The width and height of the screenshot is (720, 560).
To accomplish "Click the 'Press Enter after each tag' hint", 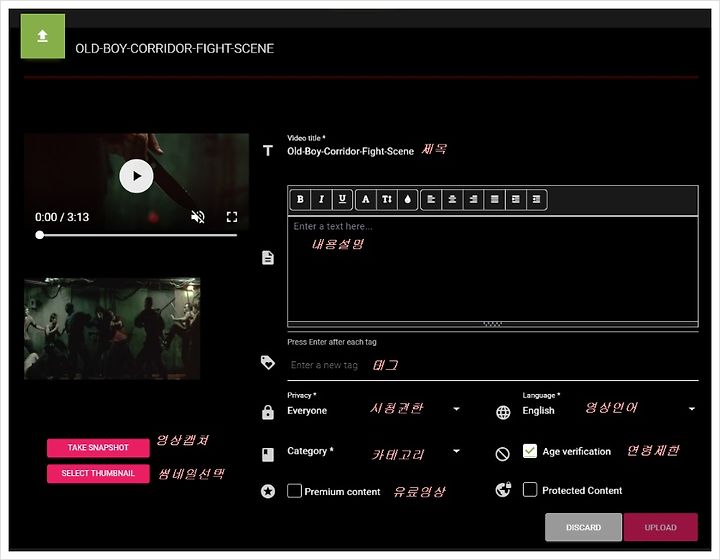I will (x=332, y=342).
